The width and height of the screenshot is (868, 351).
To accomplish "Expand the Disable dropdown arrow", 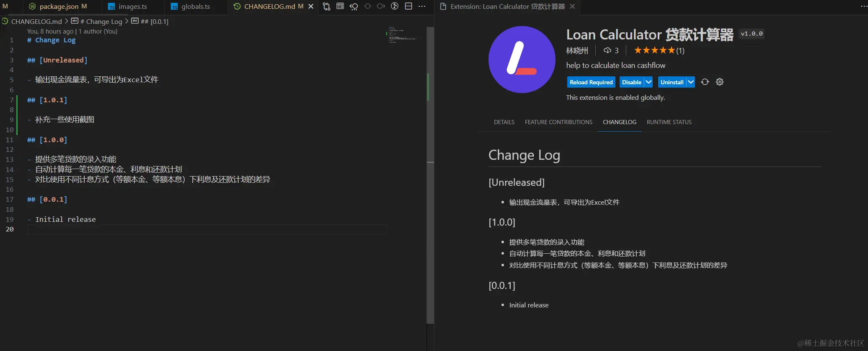I will 648,82.
